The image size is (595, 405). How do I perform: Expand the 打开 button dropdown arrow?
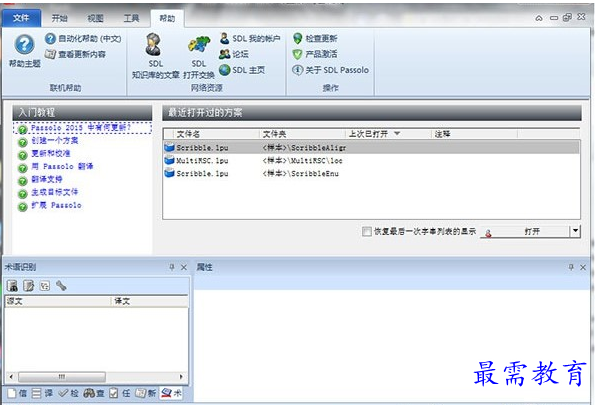pyautogui.click(x=575, y=231)
